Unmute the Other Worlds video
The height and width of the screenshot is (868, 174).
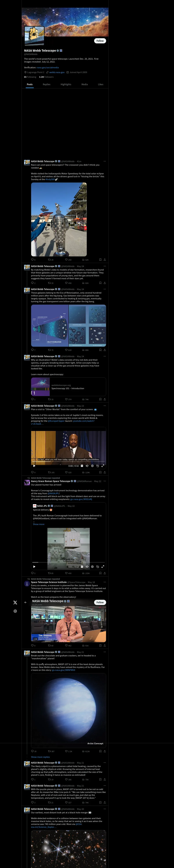pos(87,466)
